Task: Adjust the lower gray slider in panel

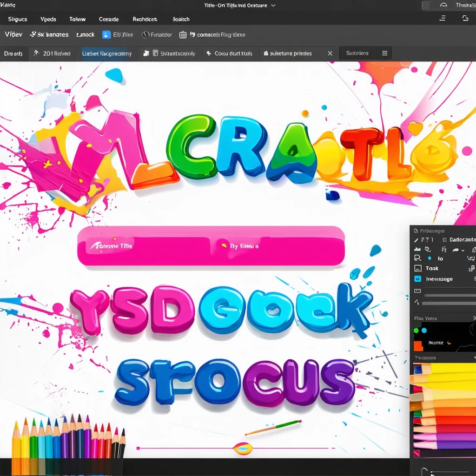Action: coord(449,303)
